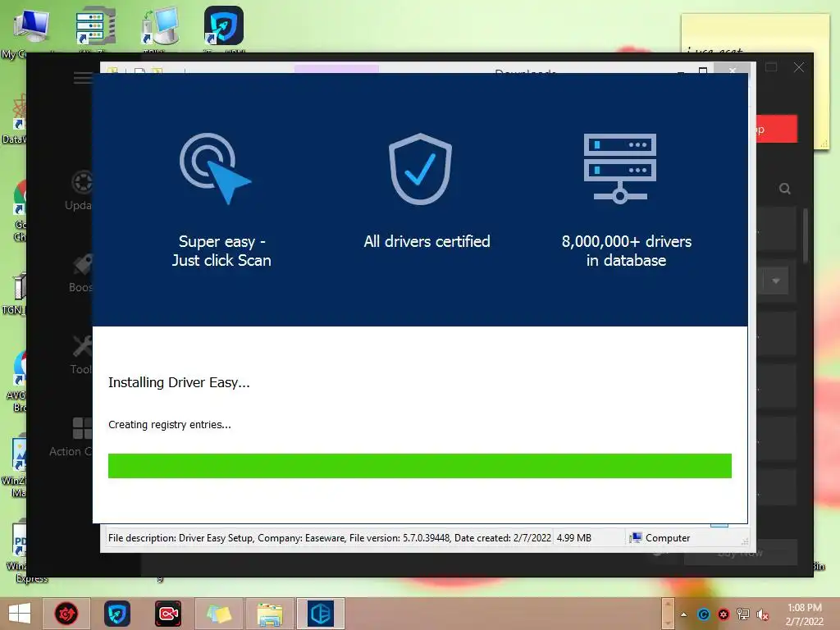Click the Sticky Notes taskbar icon

pyautogui.click(x=219, y=614)
